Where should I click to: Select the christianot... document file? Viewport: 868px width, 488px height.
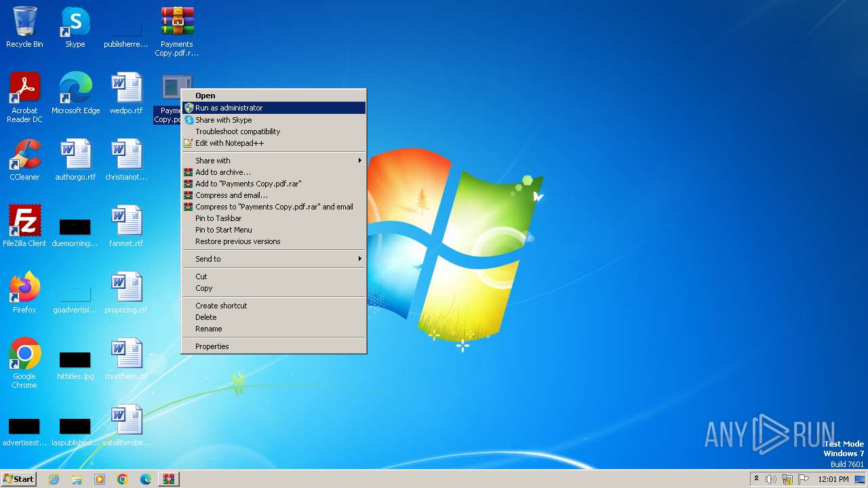pyautogui.click(x=126, y=160)
